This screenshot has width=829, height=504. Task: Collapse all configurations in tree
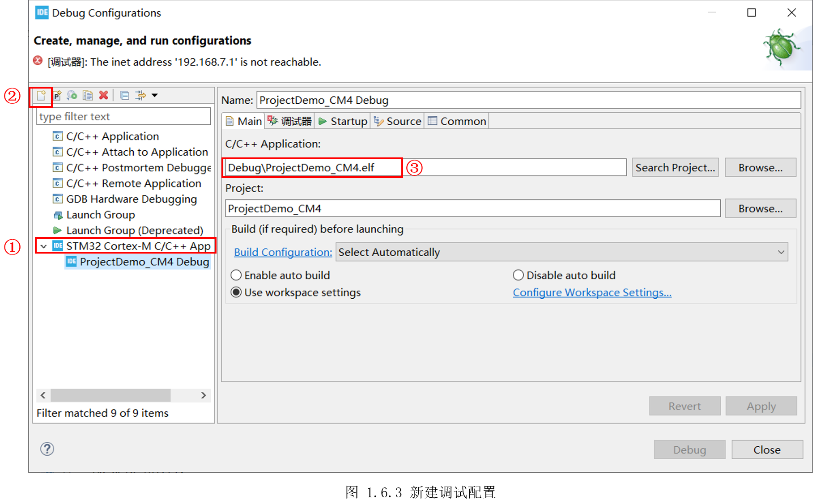pos(125,95)
